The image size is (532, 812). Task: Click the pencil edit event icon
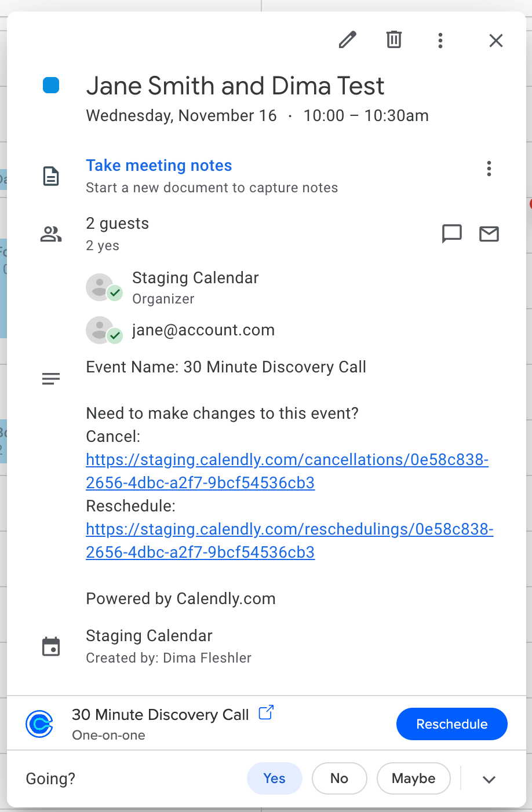tap(347, 40)
